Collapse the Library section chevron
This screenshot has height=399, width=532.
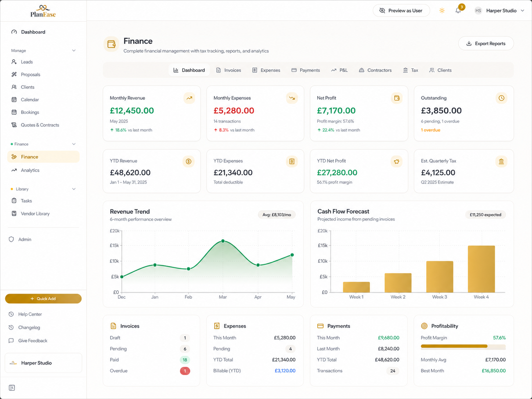(74, 189)
